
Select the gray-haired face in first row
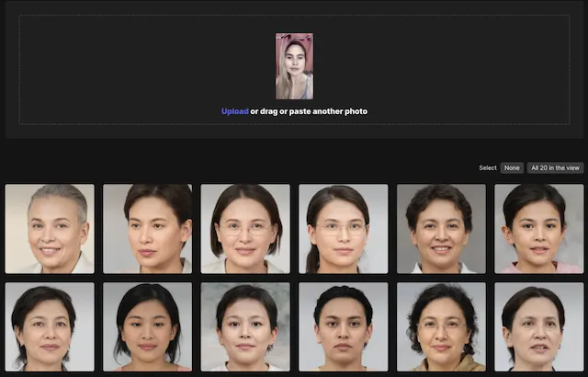click(50, 229)
